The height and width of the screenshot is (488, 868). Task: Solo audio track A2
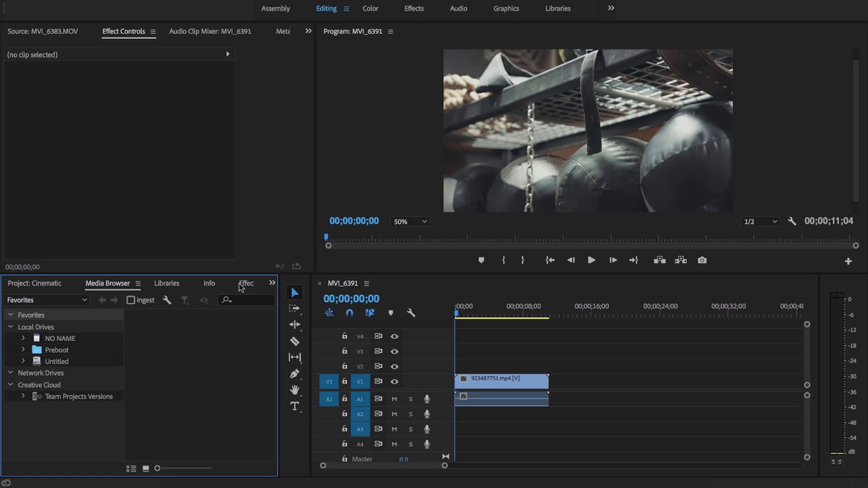coord(410,414)
